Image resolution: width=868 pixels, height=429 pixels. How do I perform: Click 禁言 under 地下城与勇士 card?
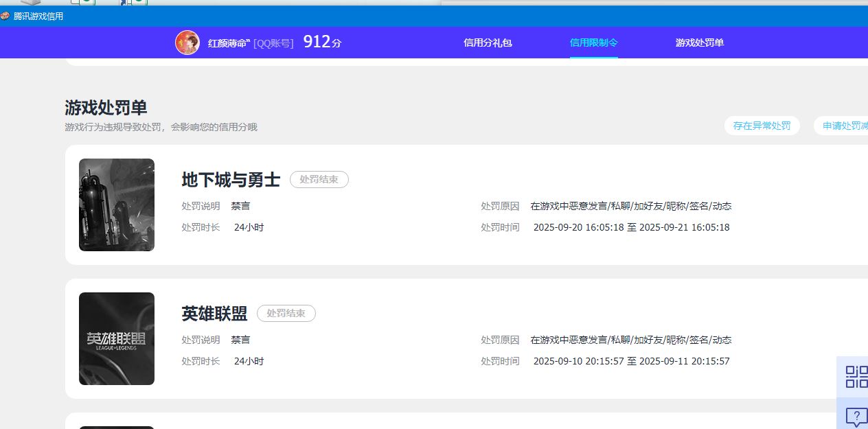240,206
